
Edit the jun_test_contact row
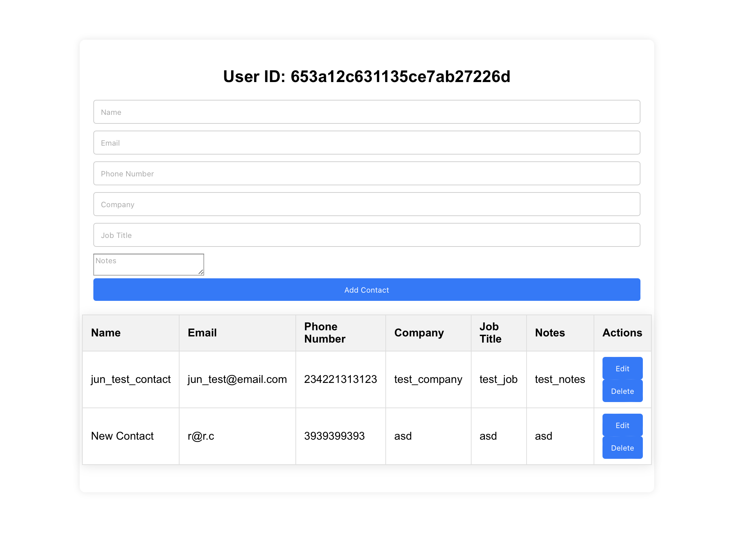pos(622,368)
